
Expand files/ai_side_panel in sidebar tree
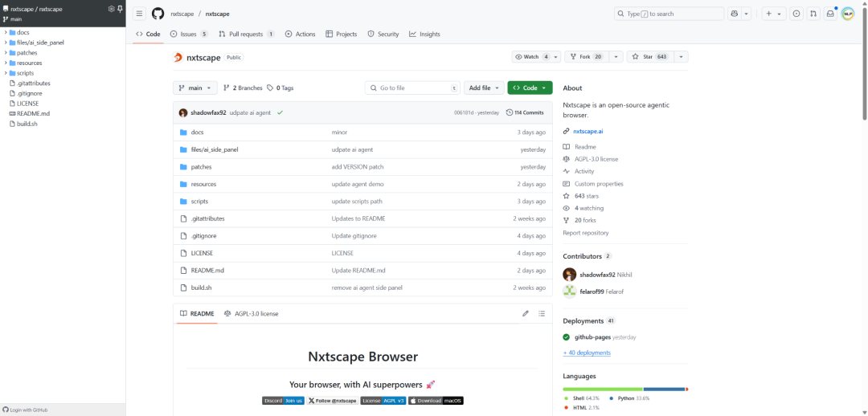point(6,42)
